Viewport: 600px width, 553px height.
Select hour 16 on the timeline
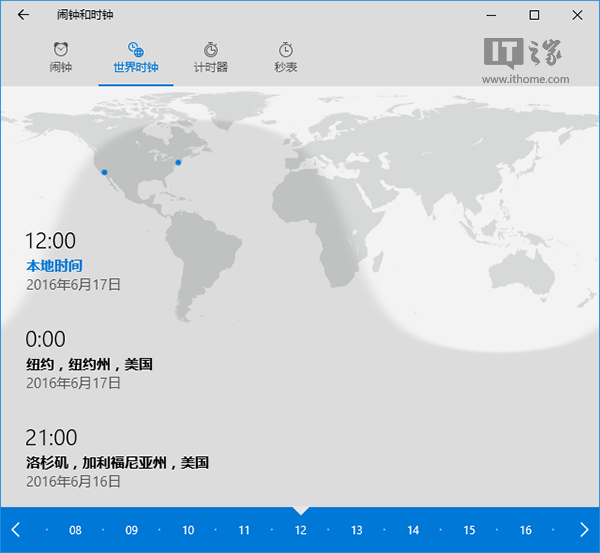pos(526,530)
